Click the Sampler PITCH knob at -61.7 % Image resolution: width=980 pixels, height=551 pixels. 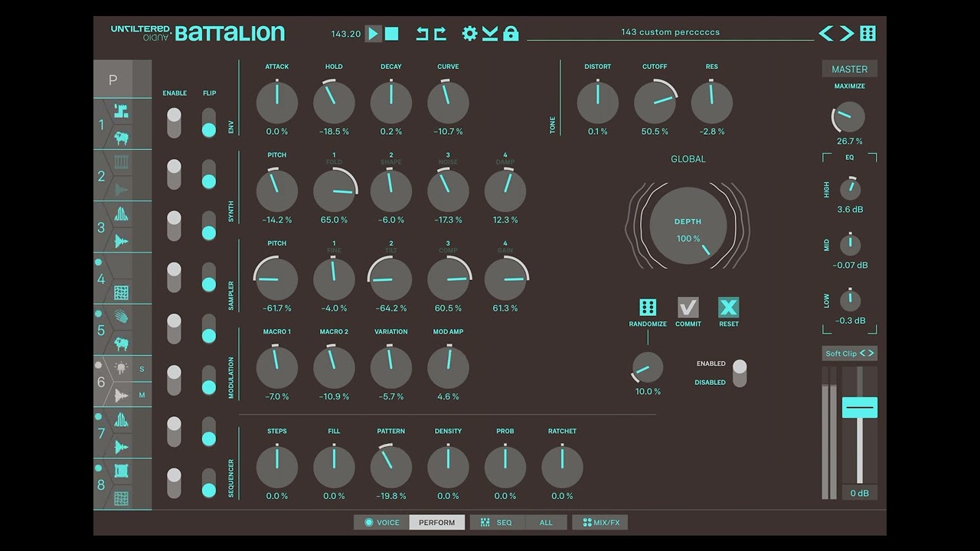[277, 279]
